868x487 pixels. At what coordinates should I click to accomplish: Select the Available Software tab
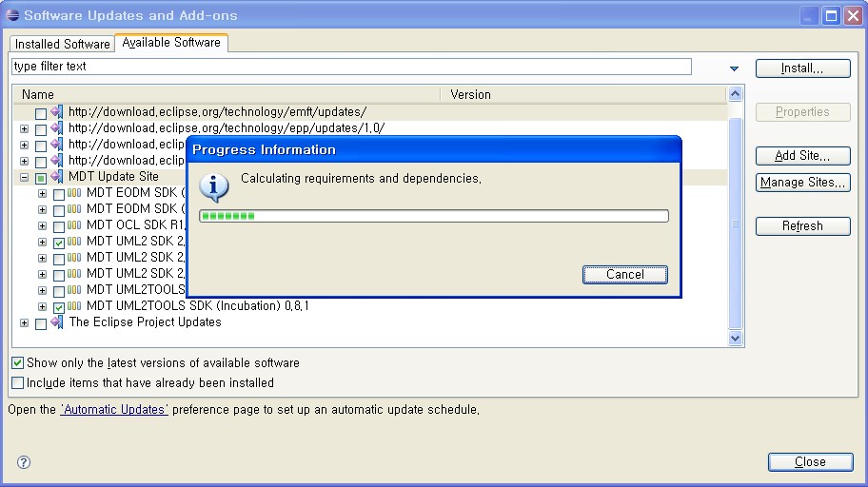[171, 42]
